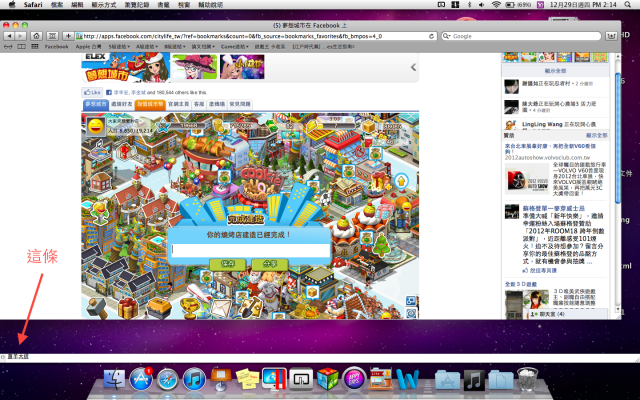640x400 pixels.
Task: Click the Spotlight magnifier in menu bar
Action: pyautogui.click(x=627, y=4)
